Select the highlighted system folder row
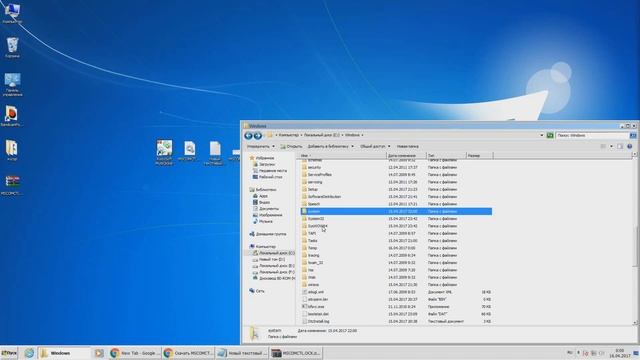Screen dimensions: 640x360 pyautogui.click(x=396, y=211)
